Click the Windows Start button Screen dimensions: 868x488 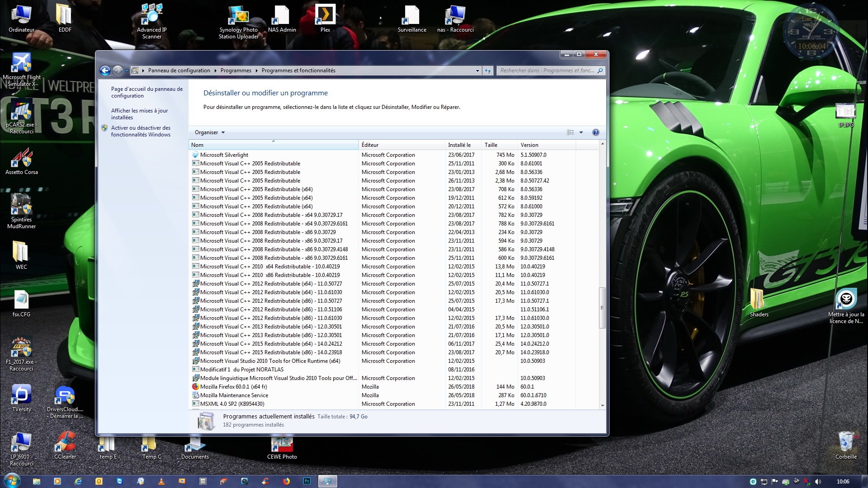12,481
